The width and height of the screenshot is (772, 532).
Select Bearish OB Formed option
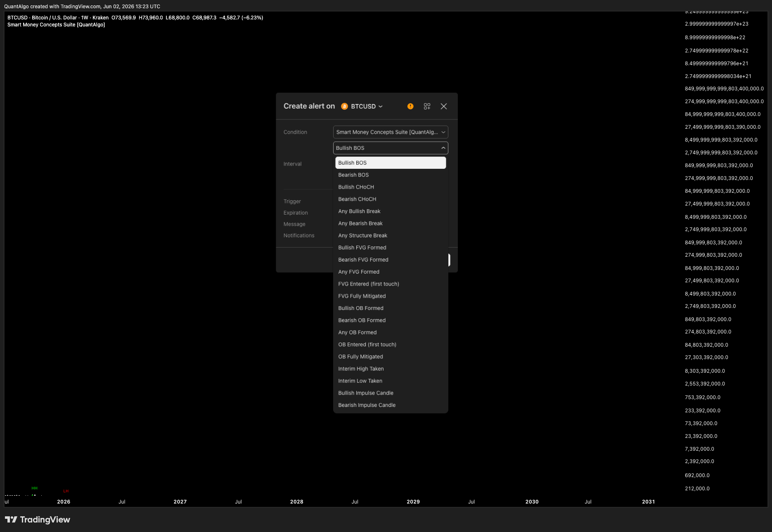(x=391, y=320)
